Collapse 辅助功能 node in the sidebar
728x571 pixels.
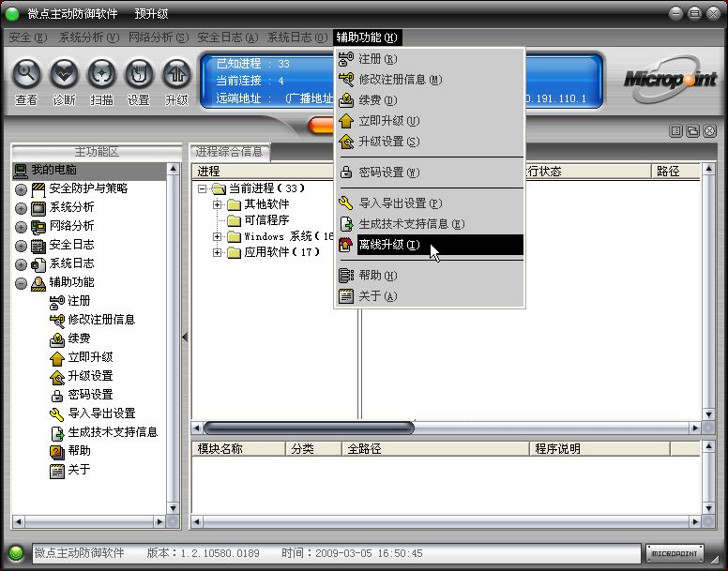coord(21,283)
